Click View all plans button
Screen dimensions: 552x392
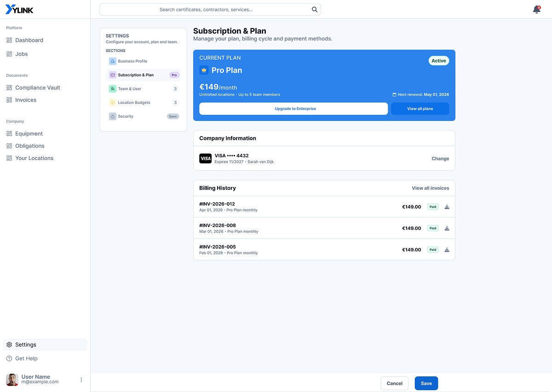(420, 109)
